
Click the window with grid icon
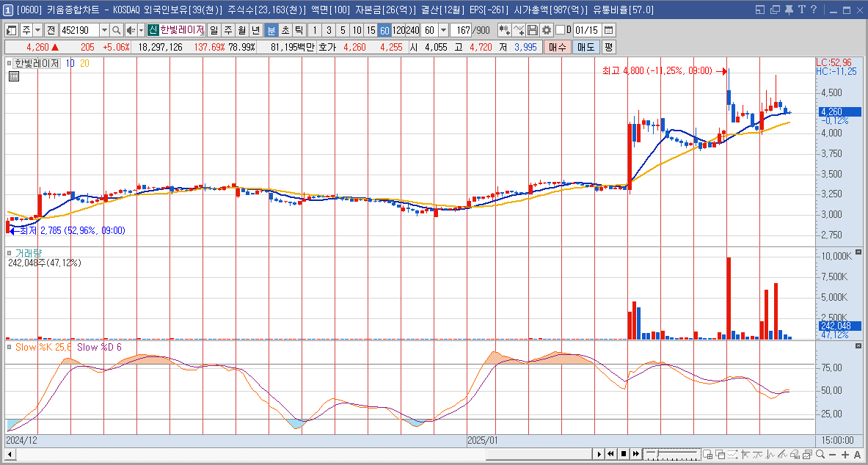707,455
